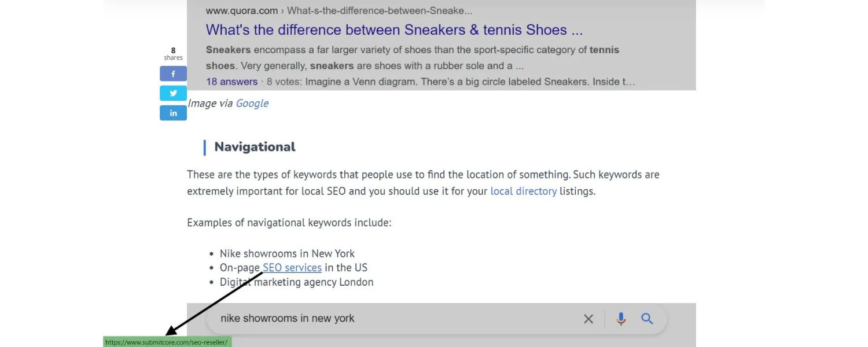Activate voice search with the microphone icon

(x=620, y=318)
